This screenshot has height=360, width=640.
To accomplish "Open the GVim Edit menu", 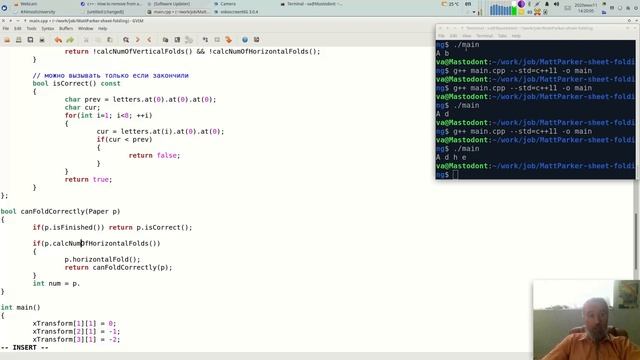I will [x=18, y=29].
